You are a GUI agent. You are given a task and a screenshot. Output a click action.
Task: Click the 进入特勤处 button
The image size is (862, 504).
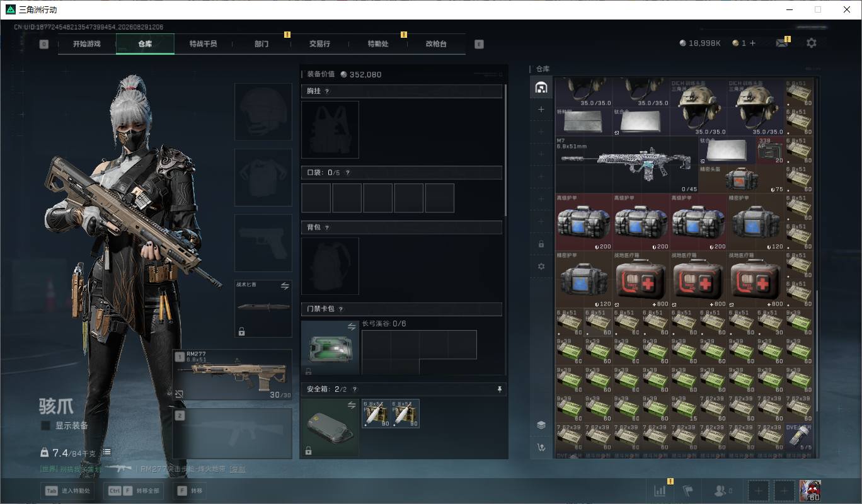pos(69,491)
